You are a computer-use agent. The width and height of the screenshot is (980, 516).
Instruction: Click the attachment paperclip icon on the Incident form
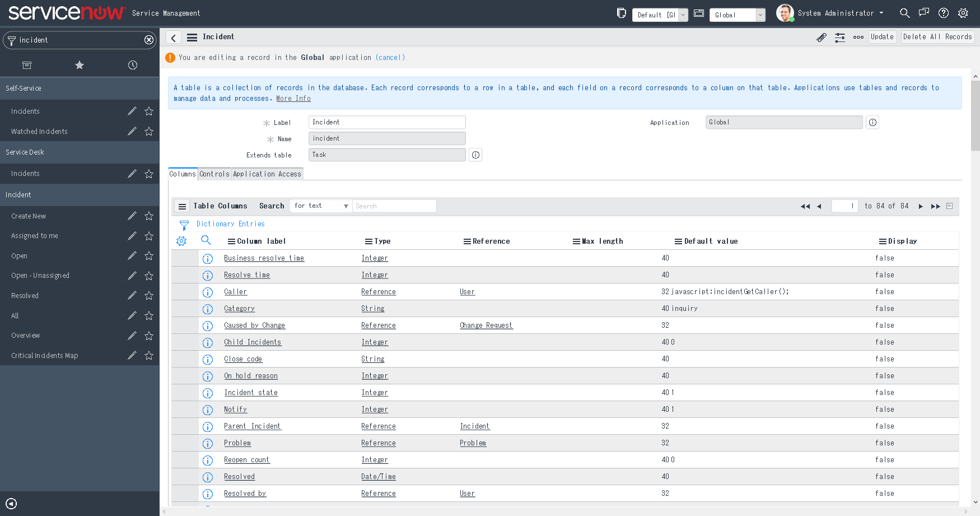coord(822,37)
